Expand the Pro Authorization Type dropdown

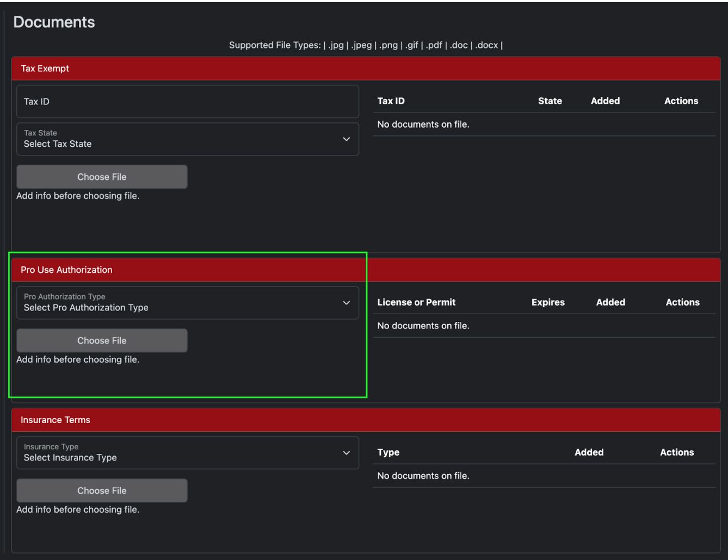[x=187, y=303]
